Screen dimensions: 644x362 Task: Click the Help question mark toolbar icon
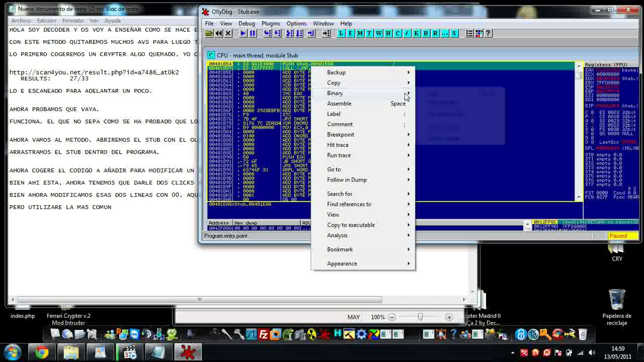[488, 33]
